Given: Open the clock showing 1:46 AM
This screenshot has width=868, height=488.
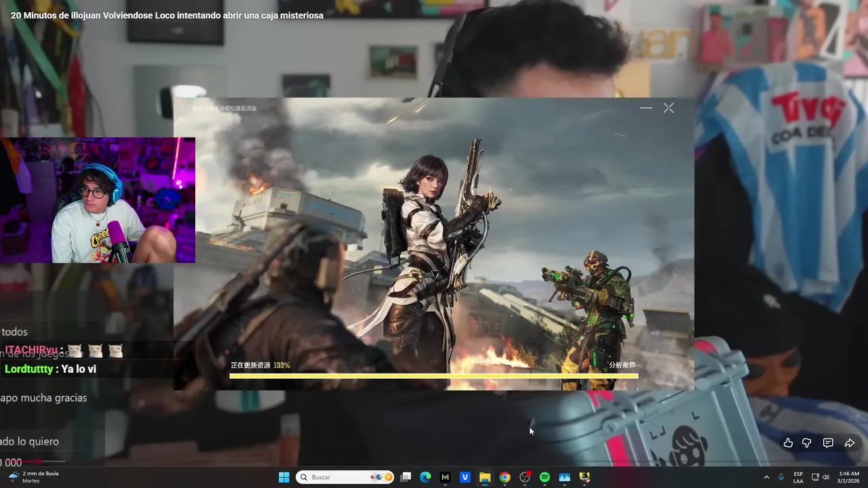Looking at the screenshot, I should click(x=849, y=477).
